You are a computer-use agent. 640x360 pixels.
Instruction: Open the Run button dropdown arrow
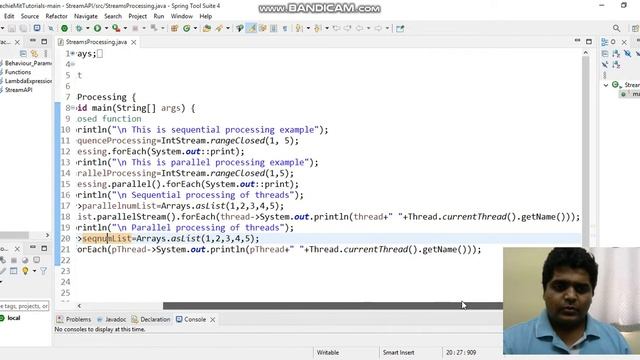(x=106, y=28)
